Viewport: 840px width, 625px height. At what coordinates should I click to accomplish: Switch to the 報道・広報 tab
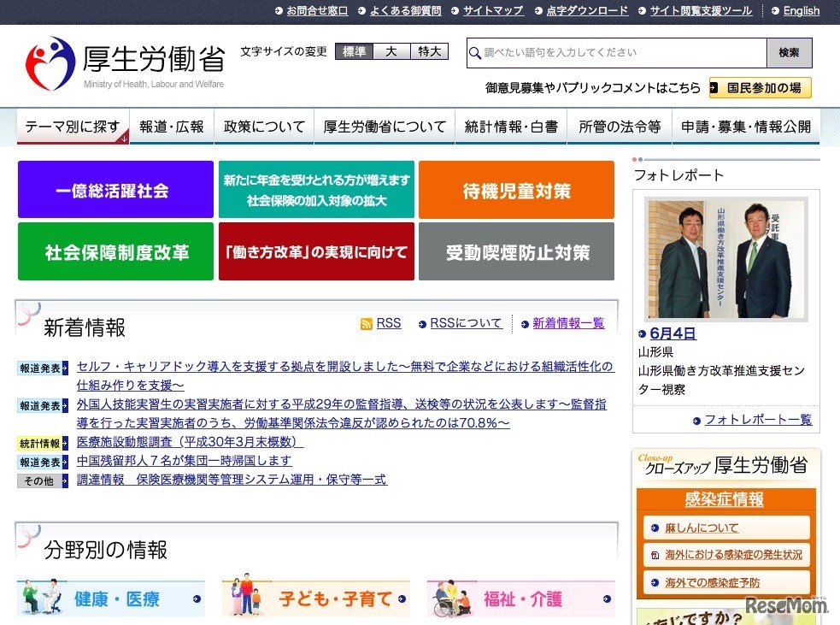click(x=171, y=126)
